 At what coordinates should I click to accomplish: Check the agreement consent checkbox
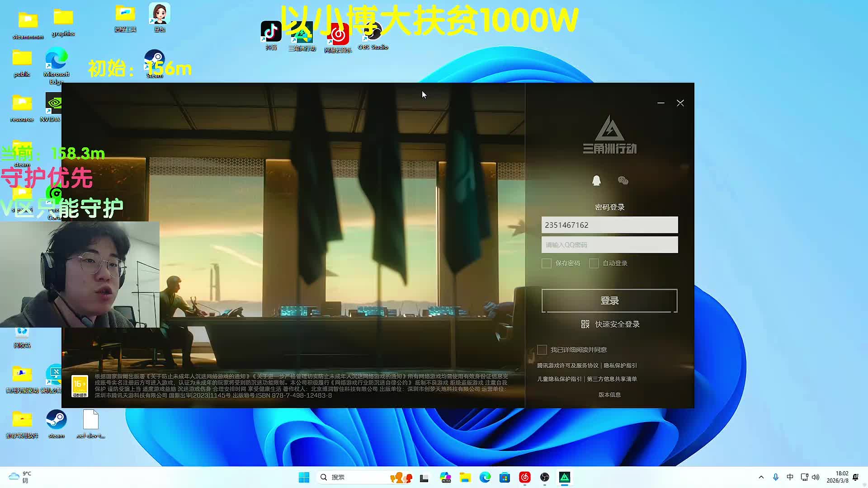pyautogui.click(x=542, y=350)
